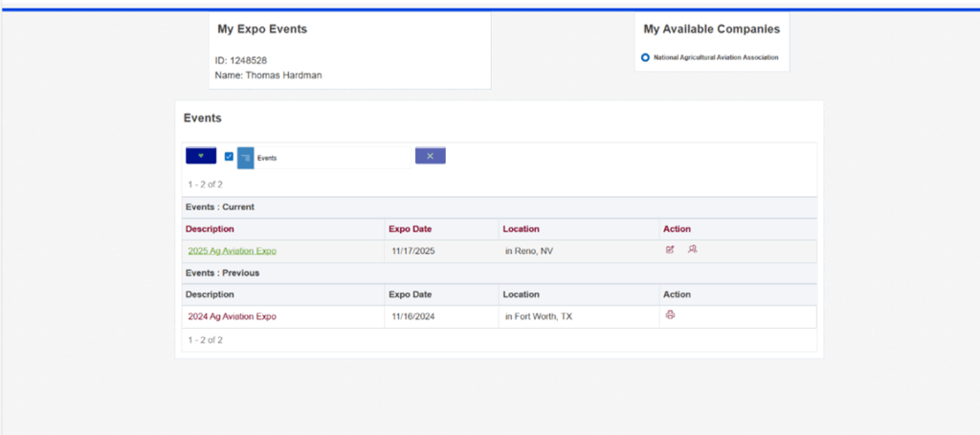Sort by Location in the Previous events table
This screenshot has width=980, height=435.
(x=521, y=294)
